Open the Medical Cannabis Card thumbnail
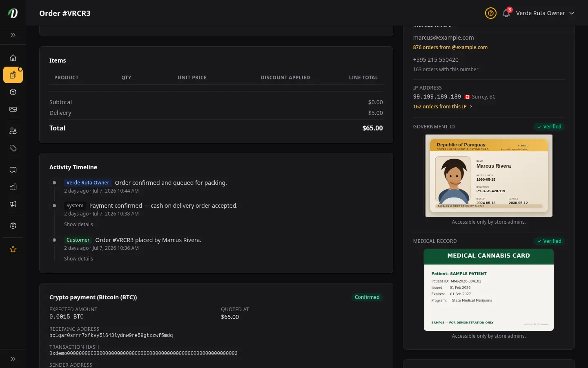Screen dimensions: 588x368 489,290
